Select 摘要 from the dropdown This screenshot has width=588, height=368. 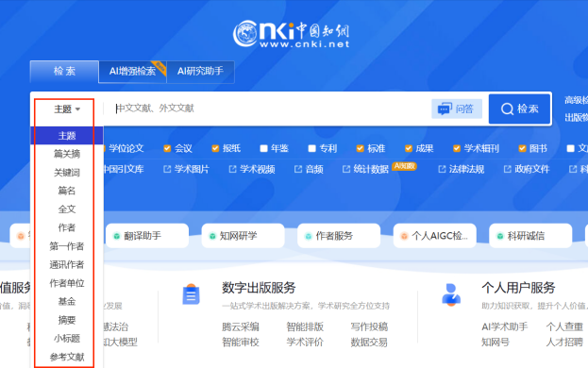(67, 320)
